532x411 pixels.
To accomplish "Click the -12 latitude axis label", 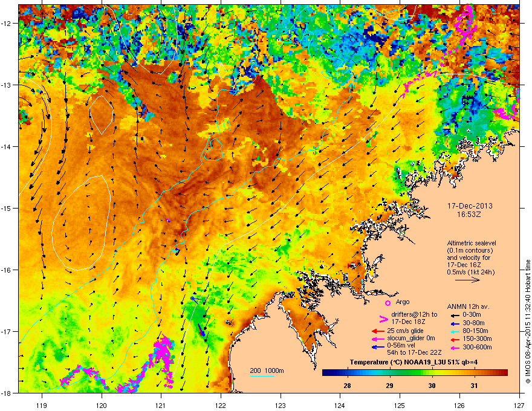I will coord(6,24).
